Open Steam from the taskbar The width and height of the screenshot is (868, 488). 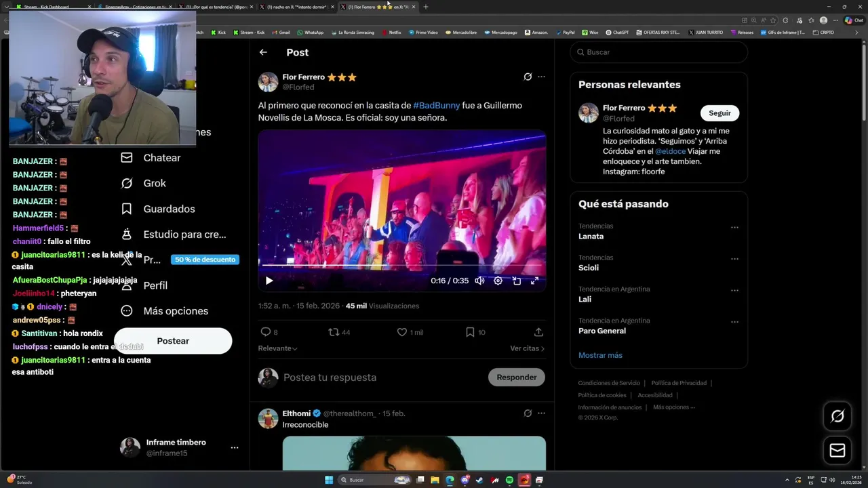tap(479, 480)
